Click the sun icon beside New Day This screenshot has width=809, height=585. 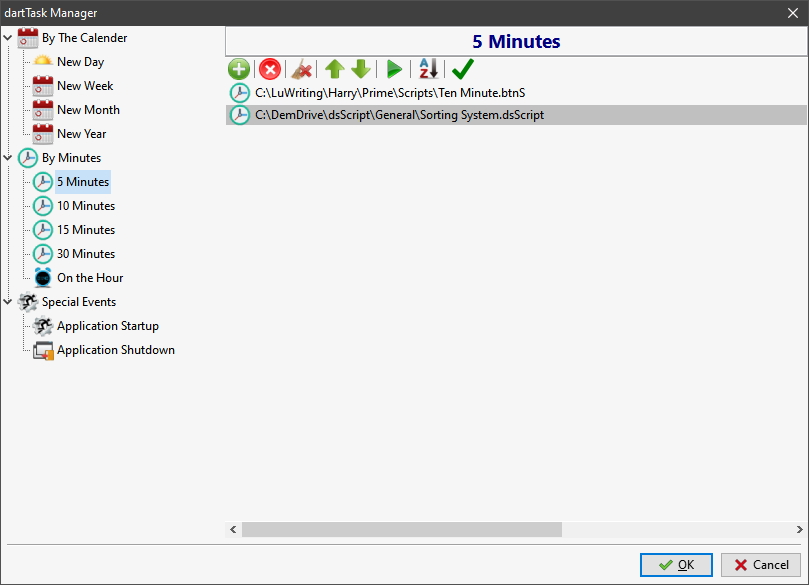43,62
